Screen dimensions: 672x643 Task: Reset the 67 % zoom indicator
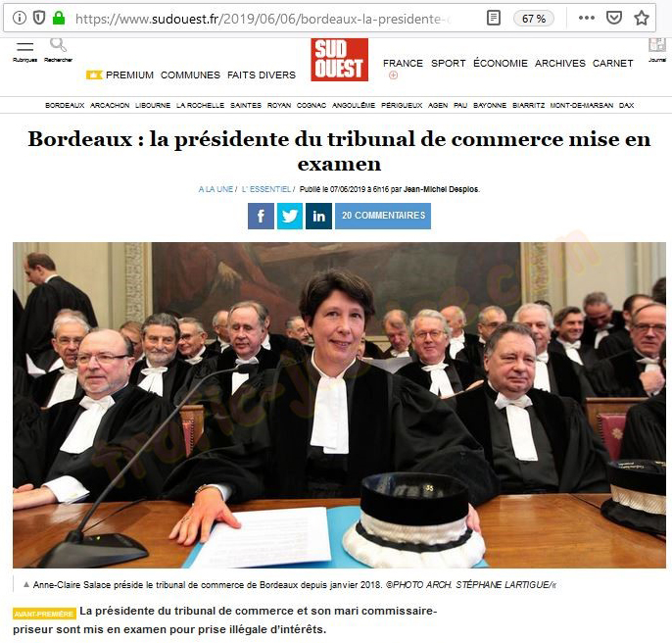click(x=534, y=19)
